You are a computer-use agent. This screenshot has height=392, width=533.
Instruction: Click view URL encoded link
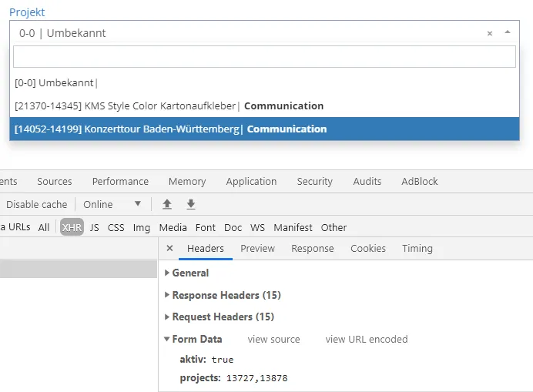pyautogui.click(x=366, y=339)
